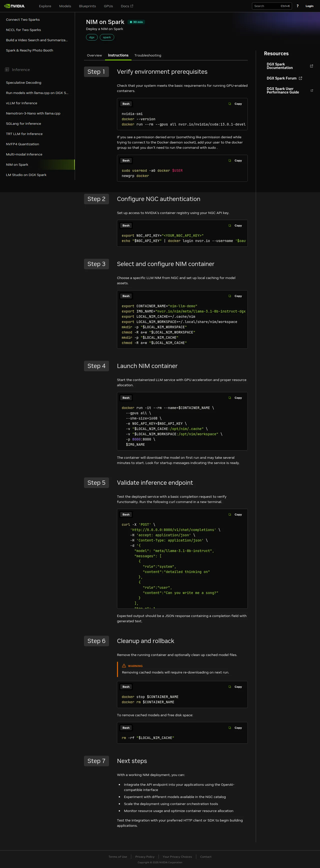This screenshot has height=868, width=320.
Task: Copy the CONTAINER_NAME export code block
Action: point(235,296)
